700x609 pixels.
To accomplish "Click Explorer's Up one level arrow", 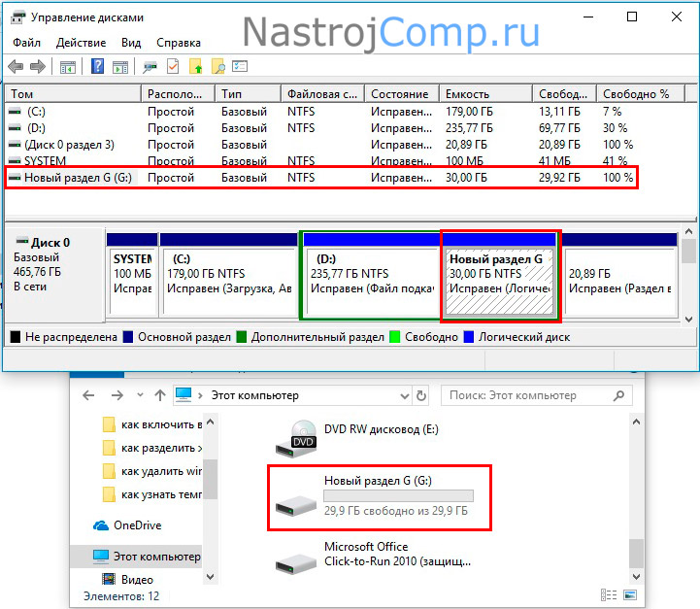I will (x=160, y=395).
